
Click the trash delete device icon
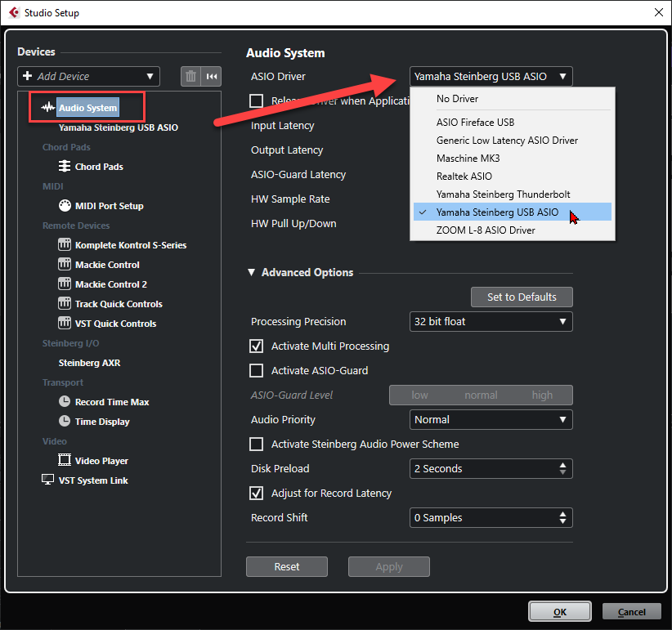pos(190,77)
